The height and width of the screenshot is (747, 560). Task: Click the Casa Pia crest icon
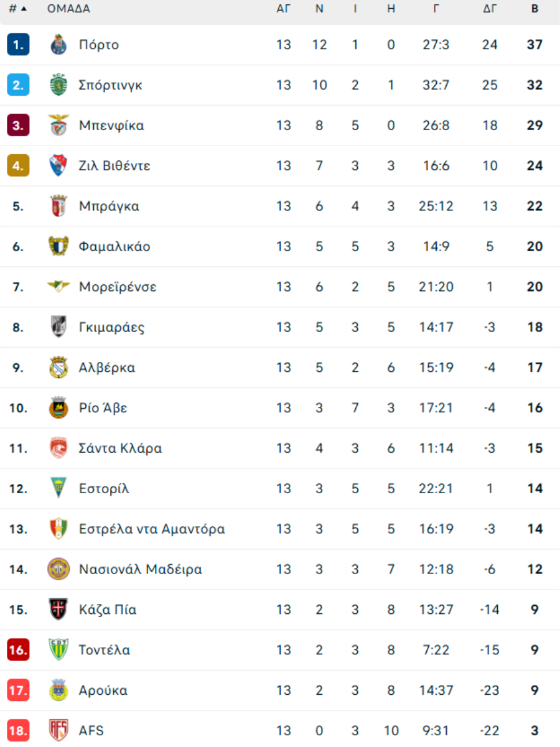pos(58,610)
